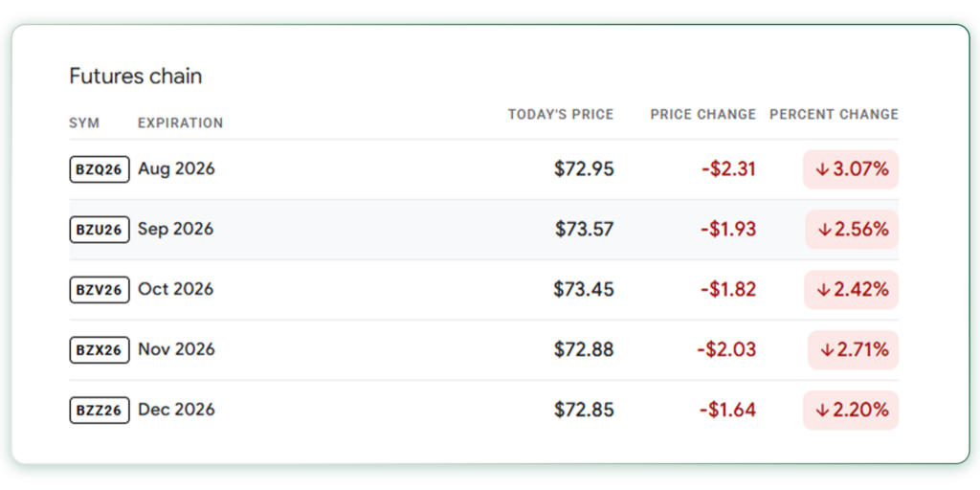Open the BZQ26 symbol badge
Image resolution: width=980 pixels, height=490 pixels.
[x=100, y=169]
